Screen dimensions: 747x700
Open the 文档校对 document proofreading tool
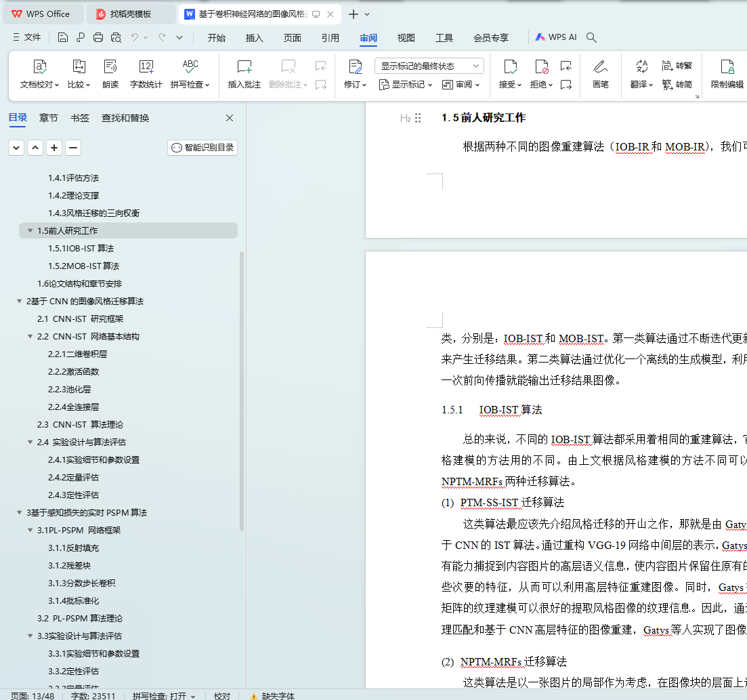click(x=39, y=75)
